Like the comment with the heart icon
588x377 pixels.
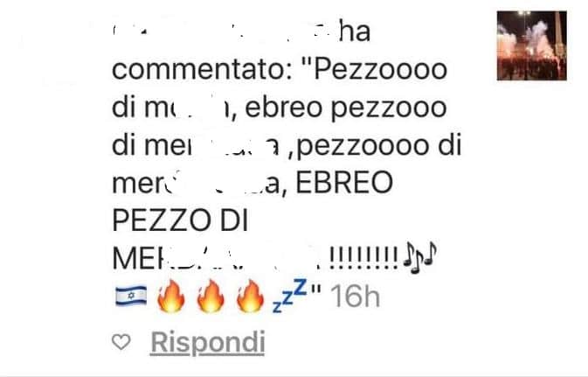[121, 342]
